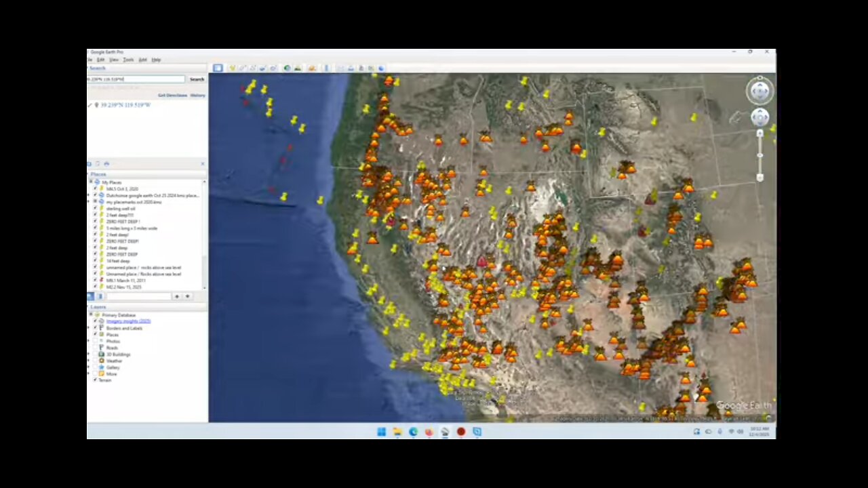Viewport: 868px width, 488px height.
Task: Click the Look Around compass control
Action: click(759, 90)
